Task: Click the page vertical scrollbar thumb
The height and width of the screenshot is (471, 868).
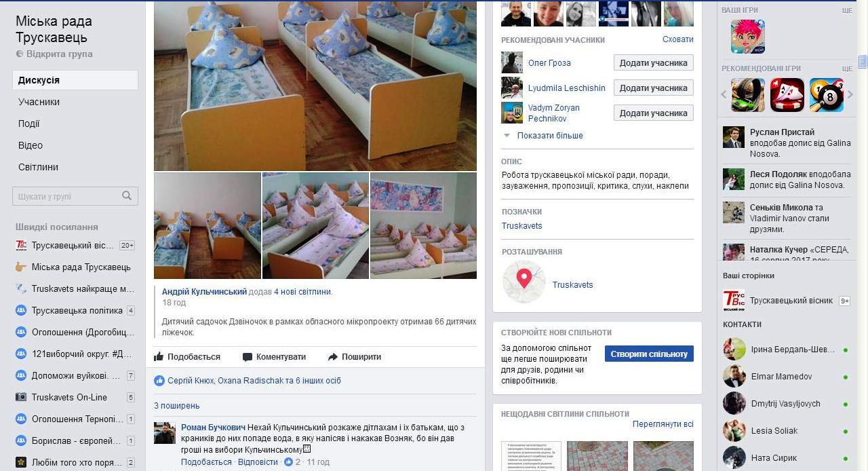Action: (x=863, y=62)
